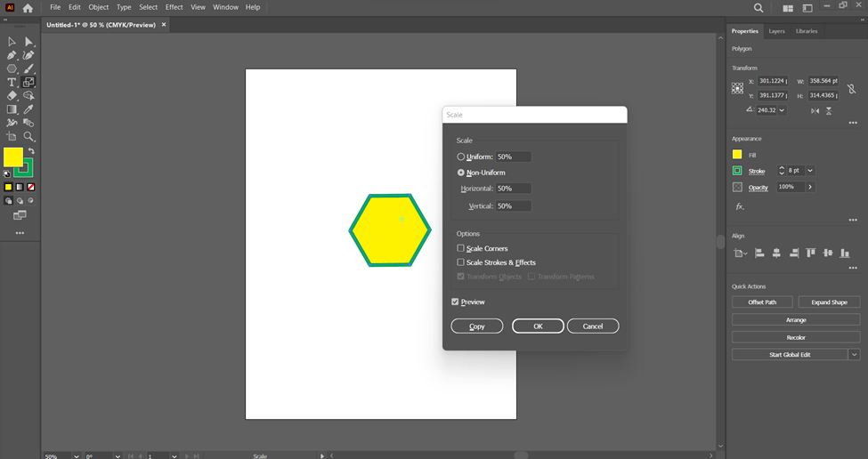Open Start Global Edit options arrow
Screen dimensions: 868x459
(x=854, y=355)
